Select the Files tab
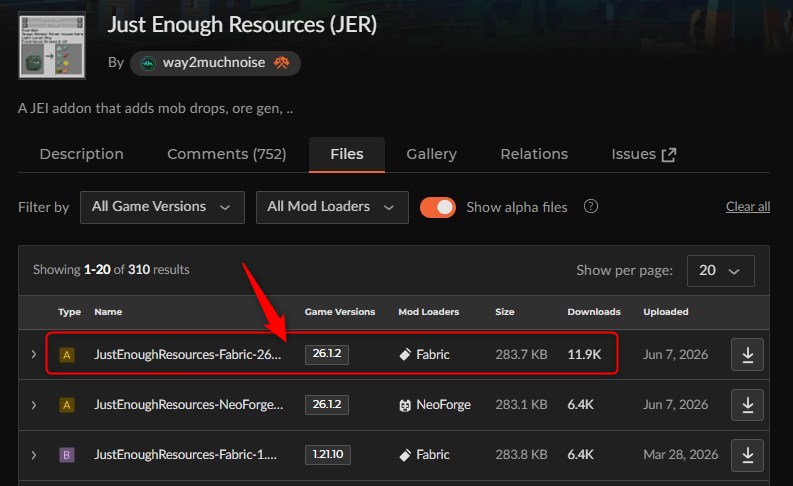Image resolution: width=793 pixels, height=486 pixels. click(x=347, y=154)
